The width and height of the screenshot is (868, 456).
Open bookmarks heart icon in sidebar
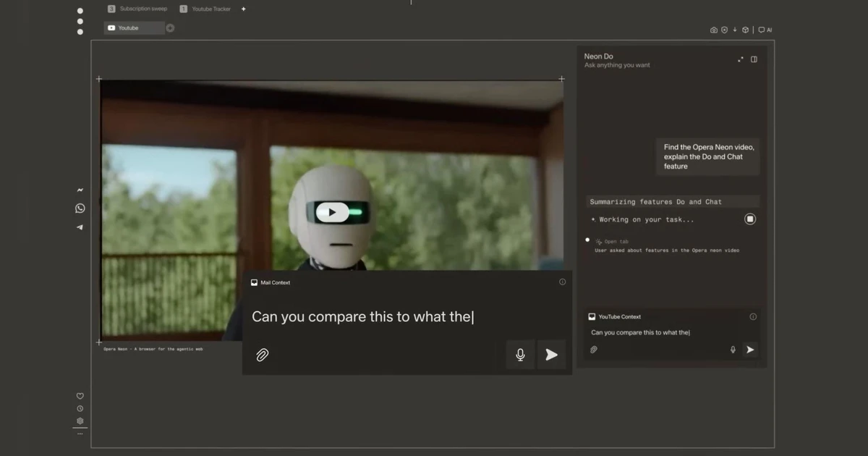(80, 396)
